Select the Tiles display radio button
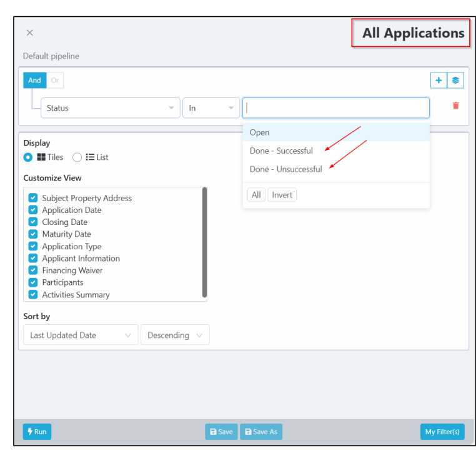This screenshot has height=461, width=476. [x=28, y=157]
